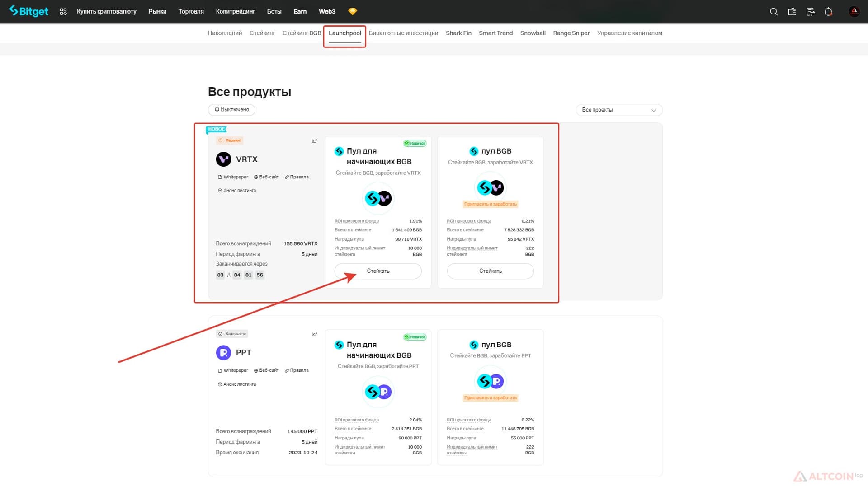The height and width of the screenshot is (486, 868).
Task: Switch to the Snowball tab
Action: [533, 33]
